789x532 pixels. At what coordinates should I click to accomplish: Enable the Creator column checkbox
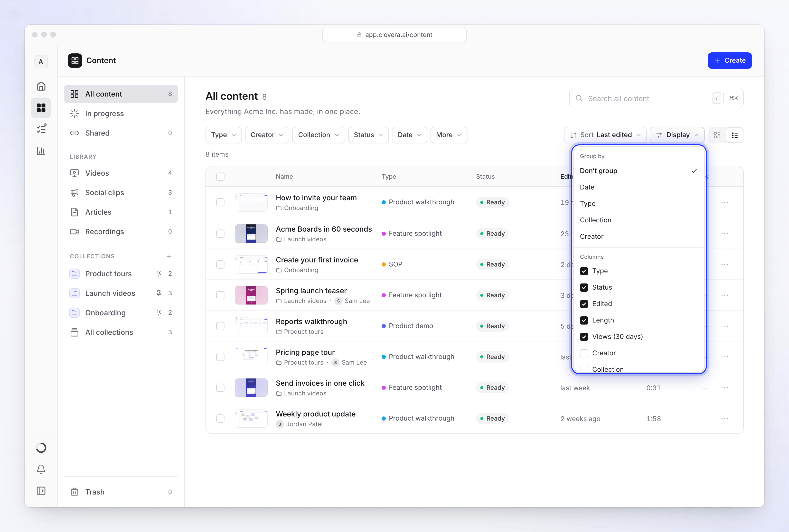(x=584, y=353)
